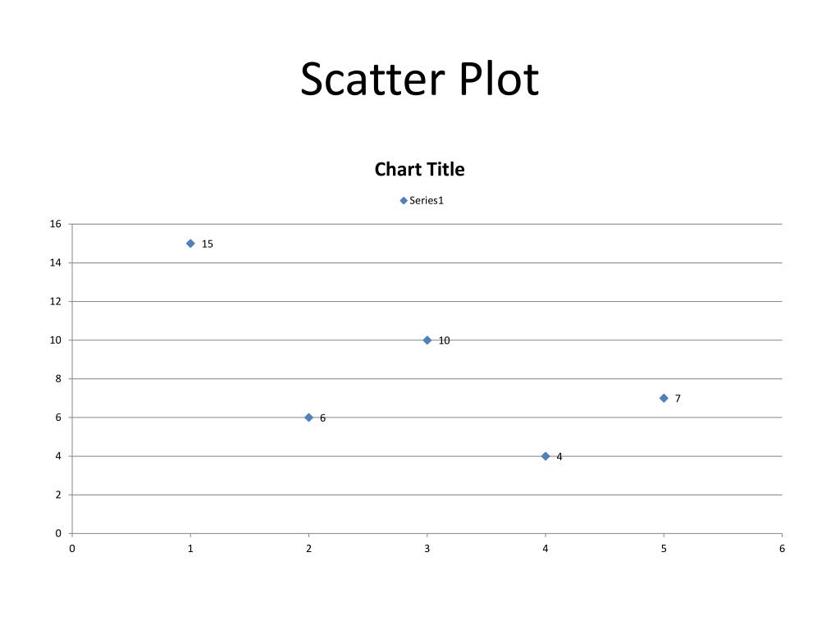840x630 pixels.
Task: Click the diamond marker labeled 6
Action: click(x=308, y=418)
